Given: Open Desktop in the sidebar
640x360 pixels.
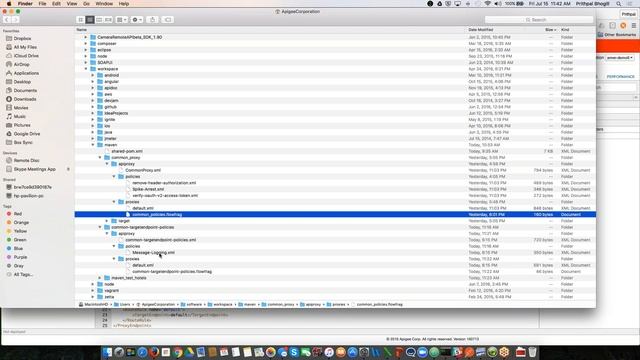Looking at the screenshot, I should coord(22,82).
